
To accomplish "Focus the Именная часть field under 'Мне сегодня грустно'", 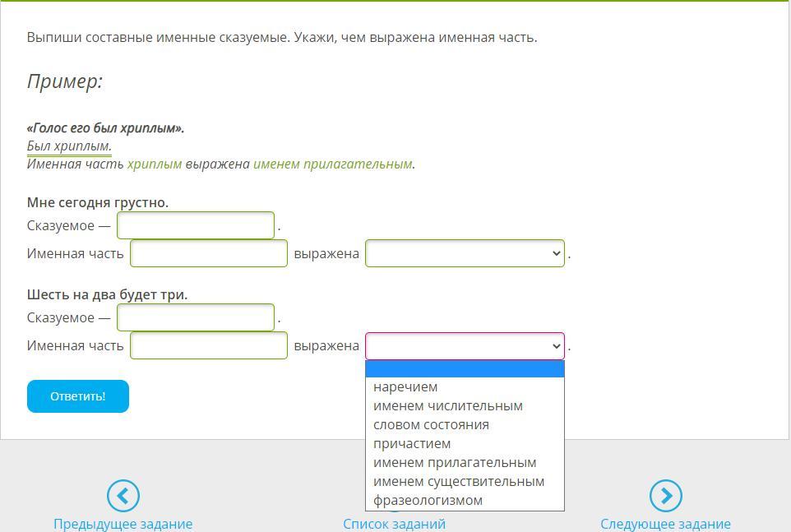I will 209,253.
